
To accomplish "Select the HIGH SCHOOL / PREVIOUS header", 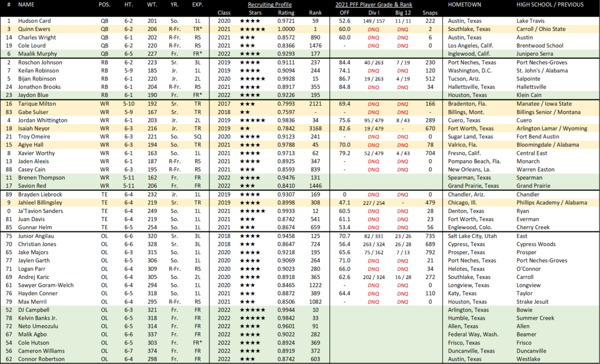I will (549, 4).
